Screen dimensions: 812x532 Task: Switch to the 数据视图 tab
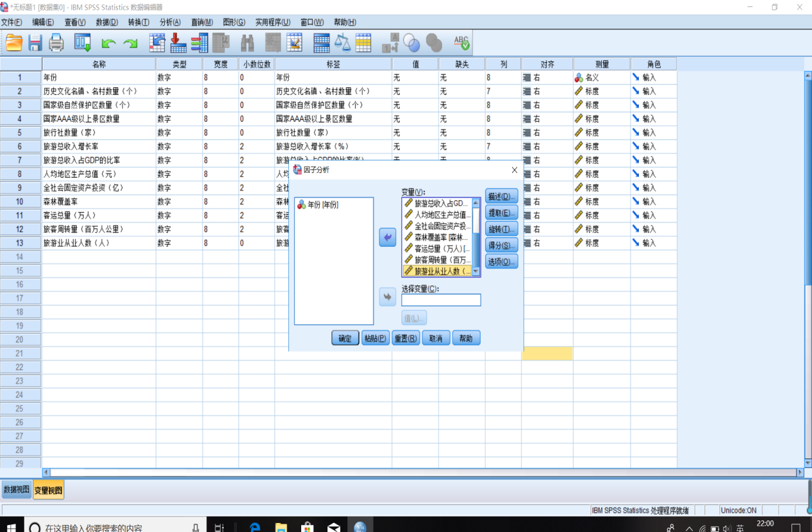(16, 489)
